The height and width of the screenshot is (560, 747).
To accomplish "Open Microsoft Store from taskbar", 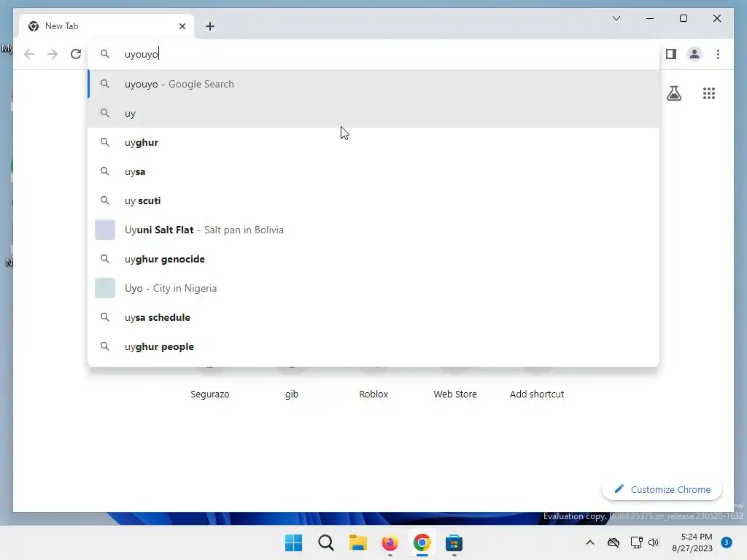I will pos(454,542).
